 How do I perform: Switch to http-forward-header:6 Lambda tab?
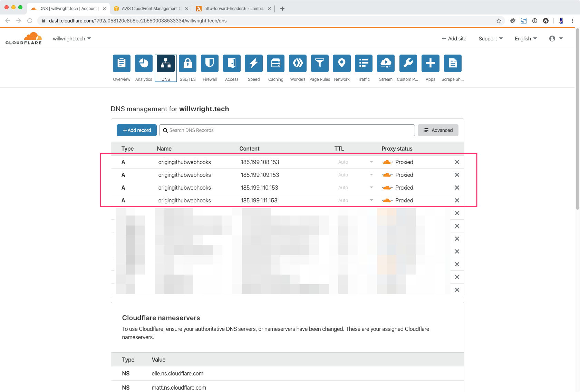[x=234, y=8]
